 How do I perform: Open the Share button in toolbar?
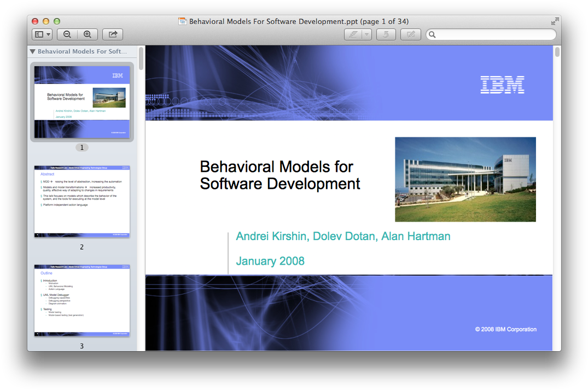[113, 34]
